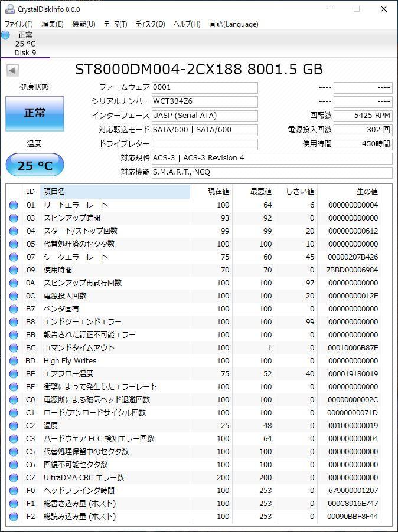This screenshot has height=532, width=398.
Task: Open the テーマ(T) menu
Action: [x=115, y=24]
